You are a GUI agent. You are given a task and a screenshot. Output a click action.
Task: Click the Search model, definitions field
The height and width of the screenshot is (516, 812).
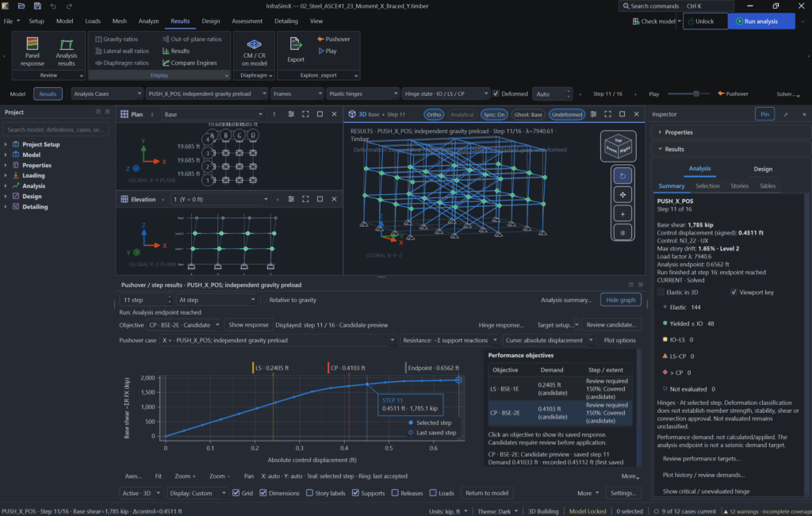click(x=56, y=130)
